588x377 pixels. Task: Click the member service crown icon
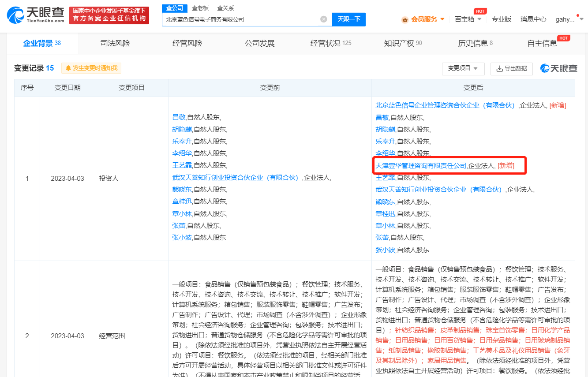point(405,19)
